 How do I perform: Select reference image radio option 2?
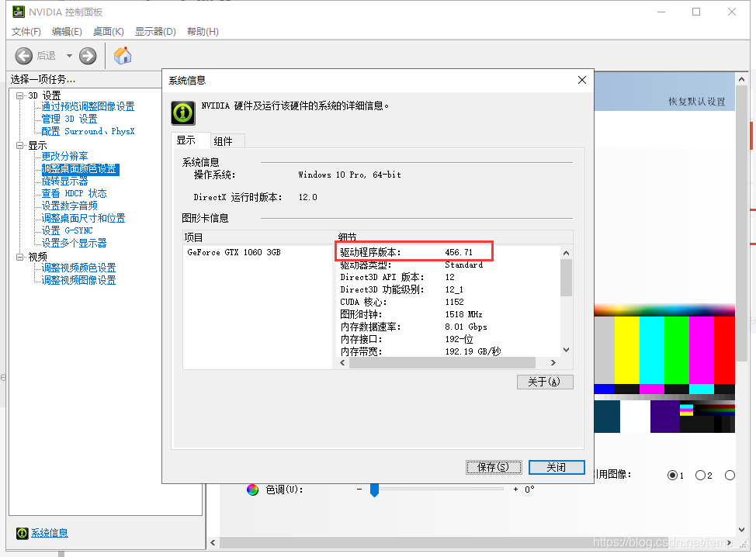pyautogui.click(x=701, y=476)
